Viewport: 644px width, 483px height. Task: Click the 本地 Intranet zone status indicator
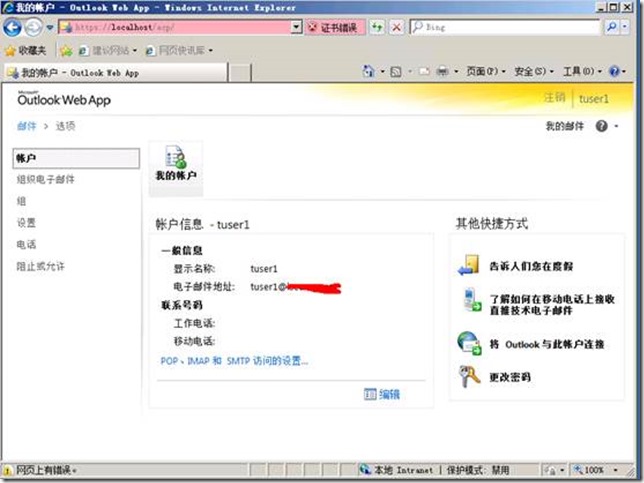pyautogui.click(x=396, y=470)
